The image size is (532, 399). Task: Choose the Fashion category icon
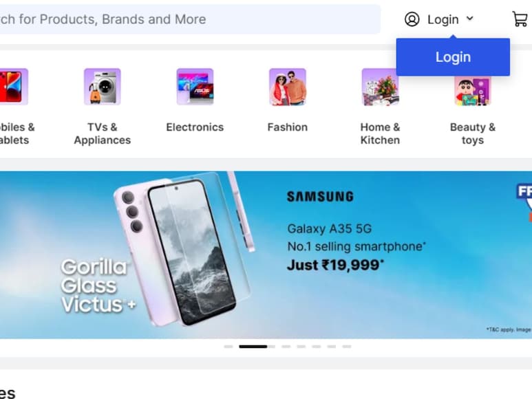coord(288,87)
